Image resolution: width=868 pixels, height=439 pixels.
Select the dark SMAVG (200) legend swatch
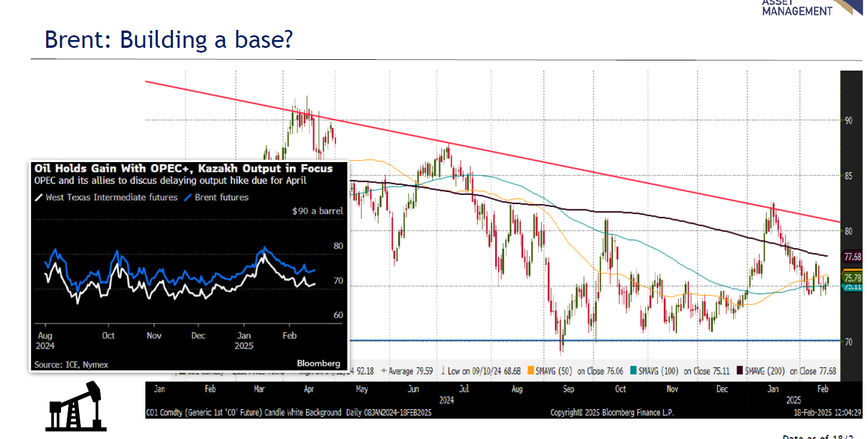click(x=740, y=371)
